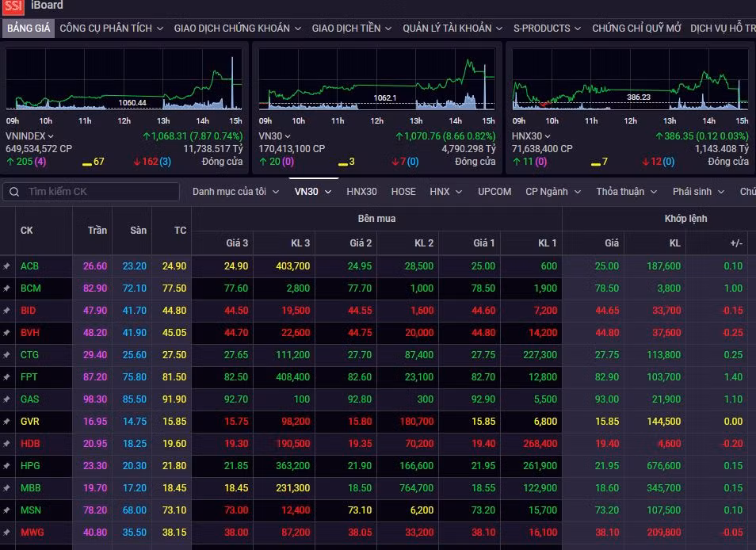Pin icon on the ACB row

(x=7, y=266)
